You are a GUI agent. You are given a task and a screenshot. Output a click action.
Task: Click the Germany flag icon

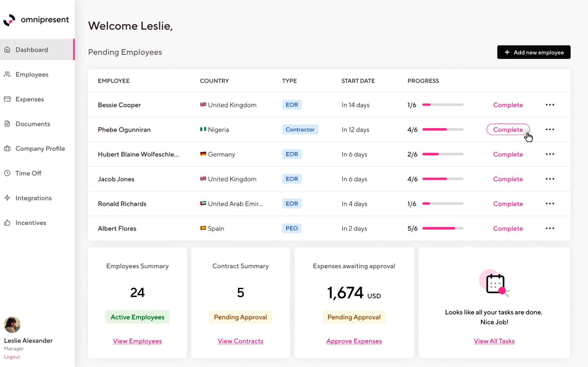tap(203, 154)
